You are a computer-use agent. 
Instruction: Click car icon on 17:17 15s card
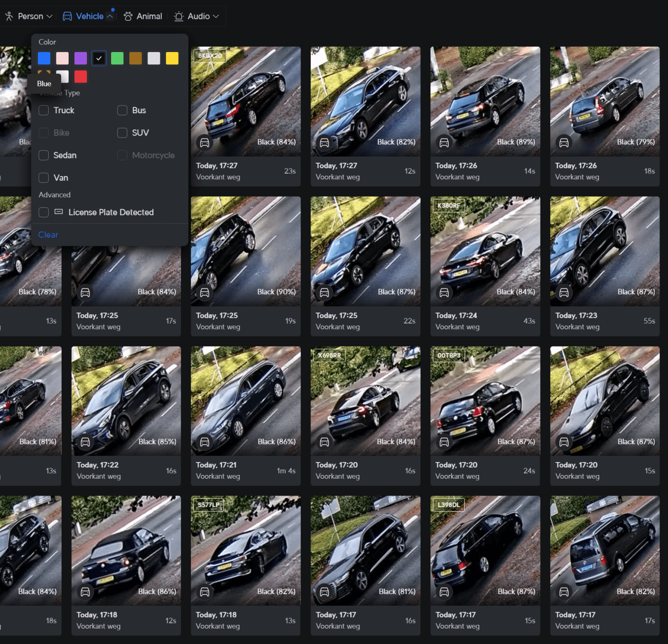444,592
